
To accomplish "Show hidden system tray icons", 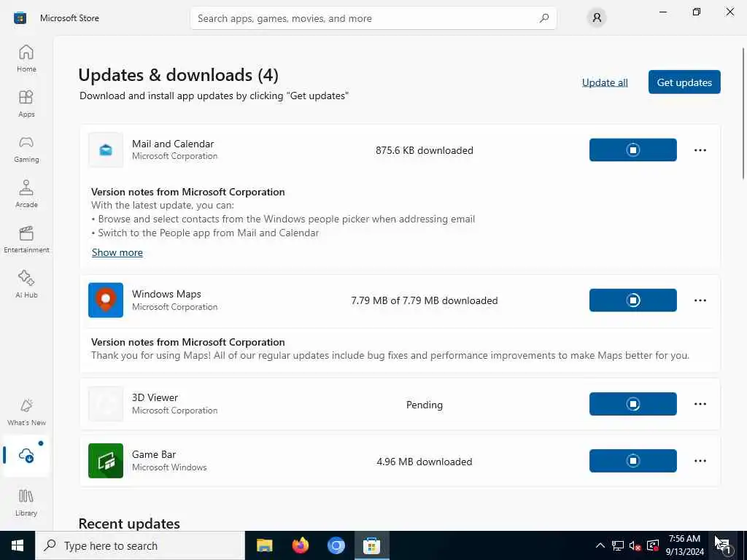I will (600, 545).
